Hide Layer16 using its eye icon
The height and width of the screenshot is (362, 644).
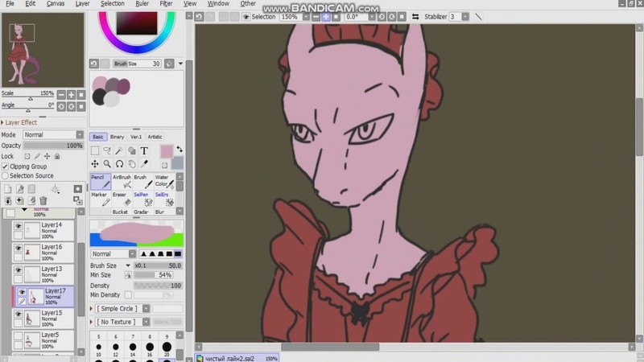click(18, 249)
